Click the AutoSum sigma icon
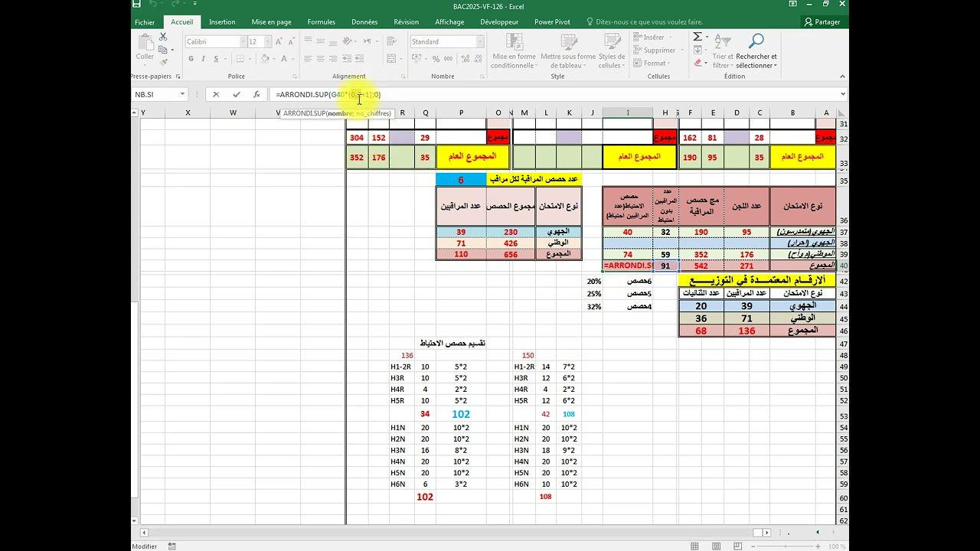This screenshot has height=551, width=980. point(697,37)
